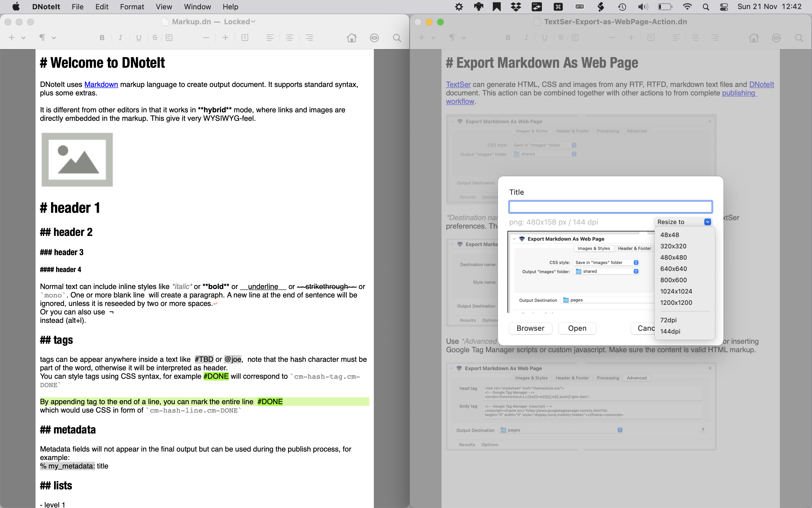Click volume icon in menu bar

(x=643, y=7)
